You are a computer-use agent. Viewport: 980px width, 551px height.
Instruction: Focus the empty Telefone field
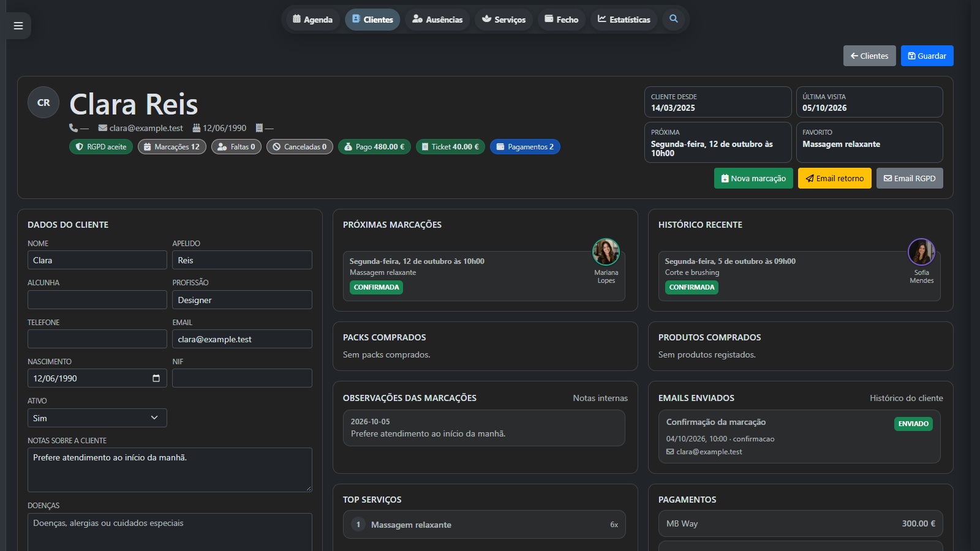coord(97,339)
